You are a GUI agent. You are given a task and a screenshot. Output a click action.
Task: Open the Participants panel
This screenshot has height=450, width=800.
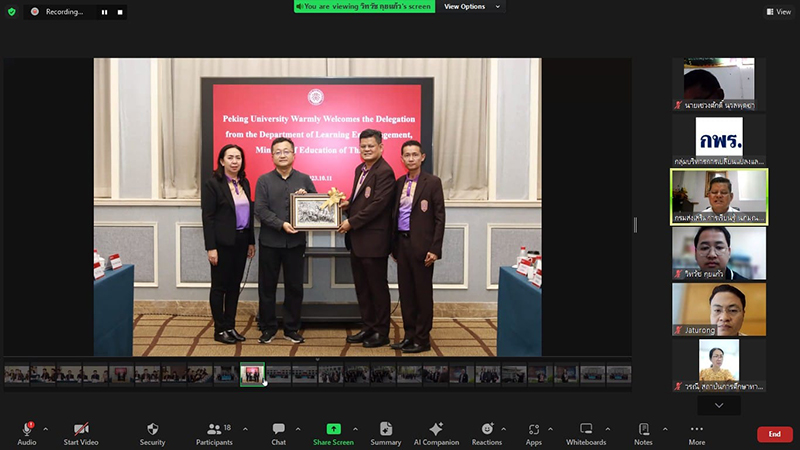pos(214,434)
